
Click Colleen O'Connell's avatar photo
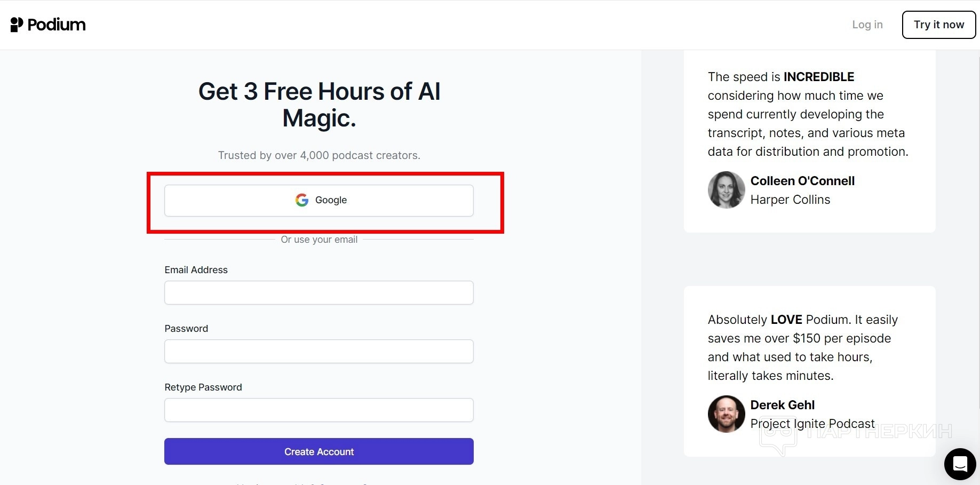[x=726, y=190]
